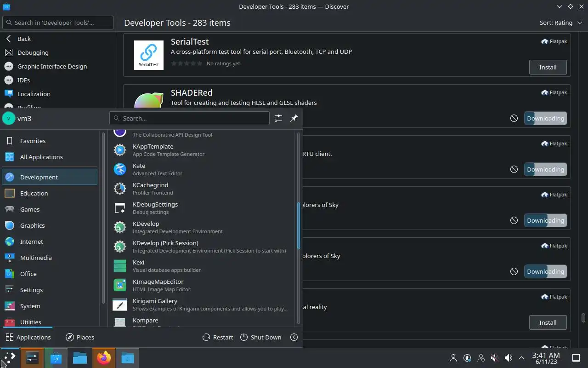Open KDebugSettings from the app list
The width and height of the screenshot is (588, 368).
tap(202, 208)
